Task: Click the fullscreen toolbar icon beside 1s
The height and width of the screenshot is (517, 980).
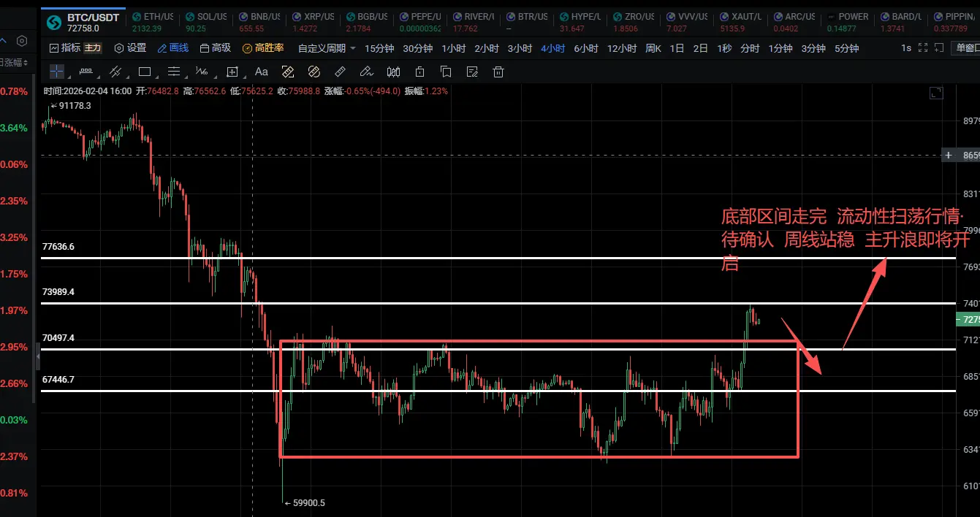Action: coord(922,48)
